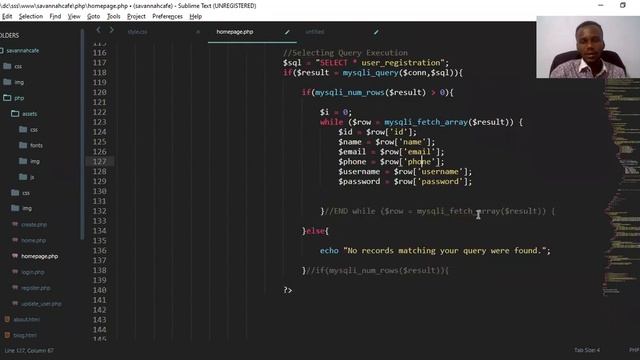640x360 pixels.
Task: Click the PHP file icon beside login.php
Action: point(15,271)
